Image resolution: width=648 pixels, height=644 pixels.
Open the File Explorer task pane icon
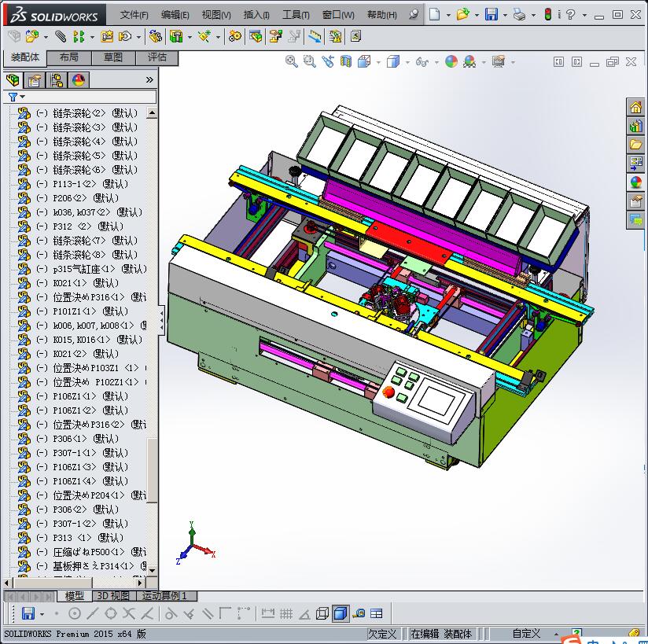(635, 144)
